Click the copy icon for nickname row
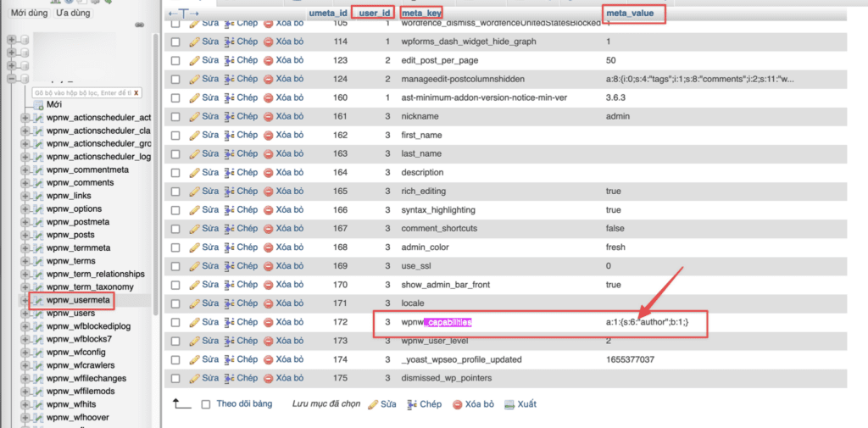Screen dimensions: 868x428 (x=230, y=116)
